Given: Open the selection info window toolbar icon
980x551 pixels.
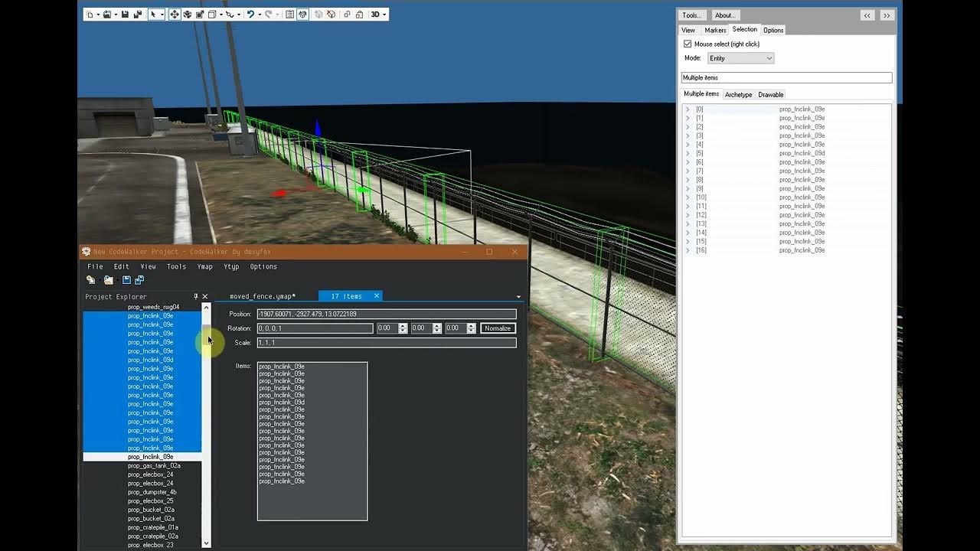Looking at the screenshot, I should [289, 15].
